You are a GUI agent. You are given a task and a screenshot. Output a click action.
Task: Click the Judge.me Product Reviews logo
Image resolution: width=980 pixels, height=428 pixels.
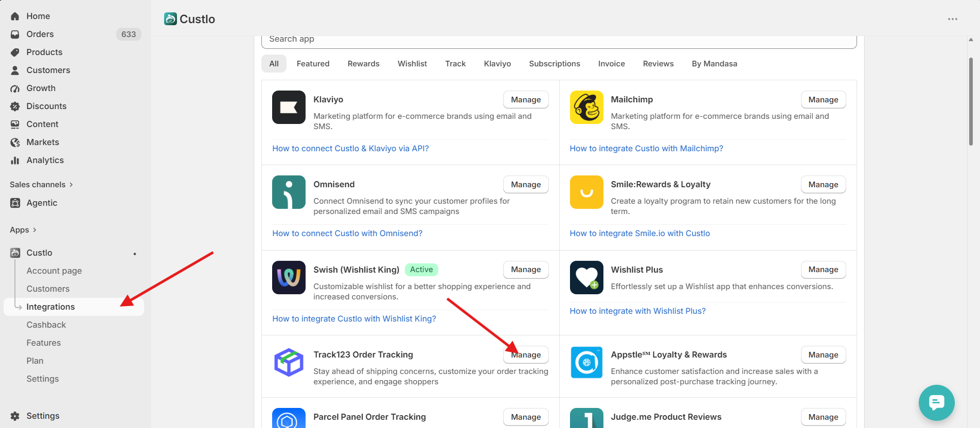pyautogui.click(x=586, y=418)
